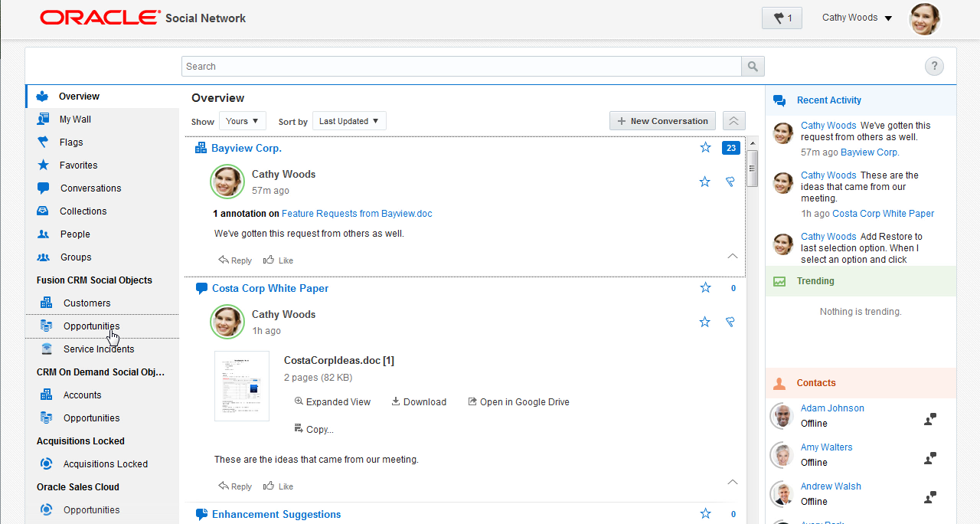View the People section
Viewport: 980px width, 524px height.
(x=75, y=234)
